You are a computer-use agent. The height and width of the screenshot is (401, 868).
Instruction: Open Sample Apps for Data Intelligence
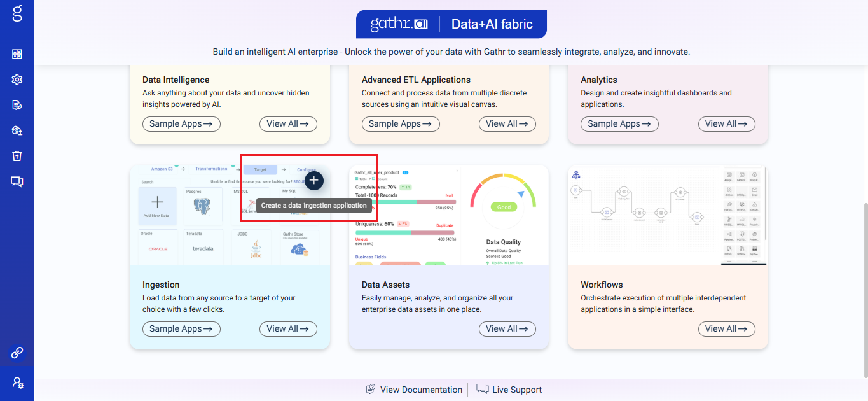pos(181,124)
